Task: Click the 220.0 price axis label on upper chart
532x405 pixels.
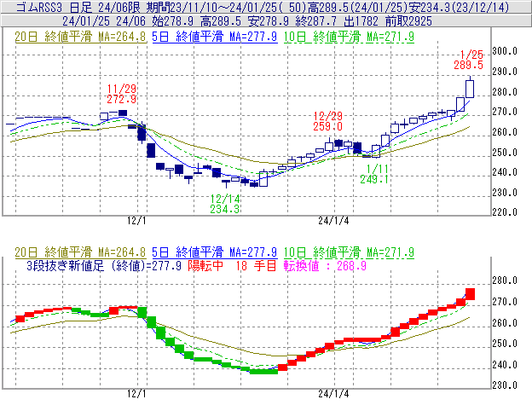Action: (505, 212)
